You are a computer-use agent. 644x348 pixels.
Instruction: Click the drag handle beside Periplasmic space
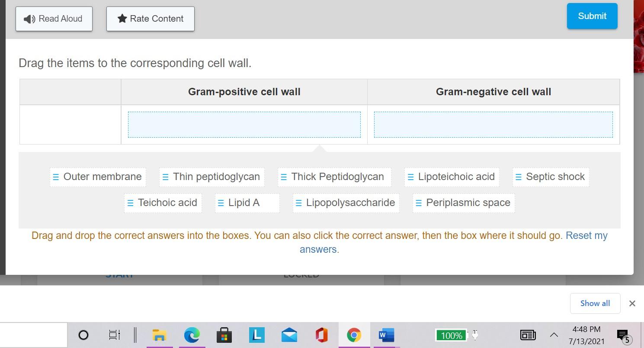(x=418, y=203)
